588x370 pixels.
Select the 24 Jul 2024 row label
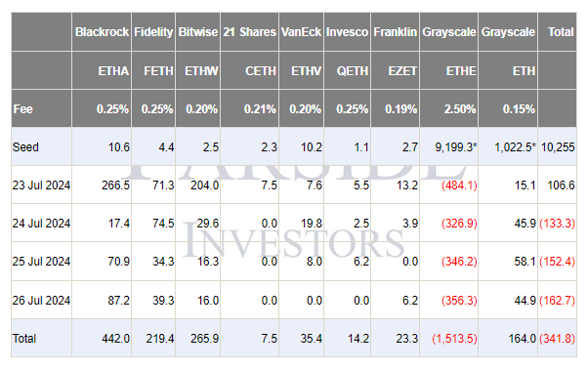[x=41, y=223]
